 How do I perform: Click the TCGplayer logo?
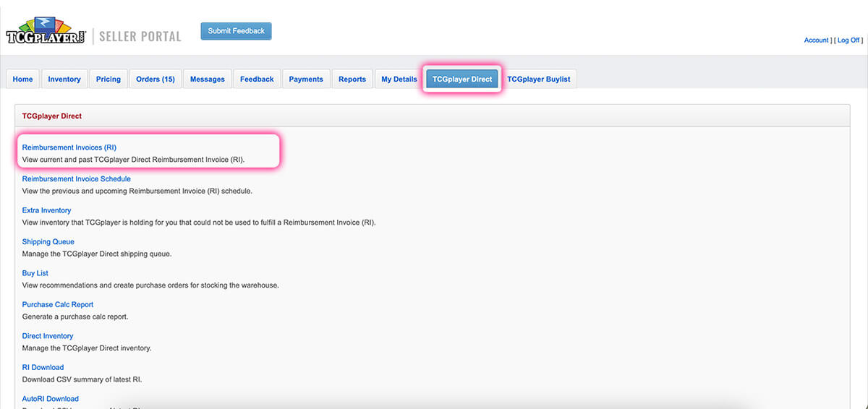click(46, 33)
